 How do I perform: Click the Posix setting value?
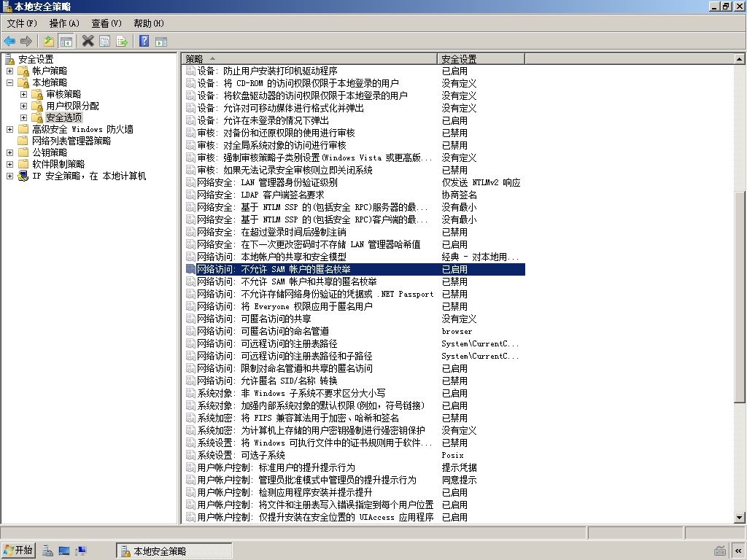[452, 455]
